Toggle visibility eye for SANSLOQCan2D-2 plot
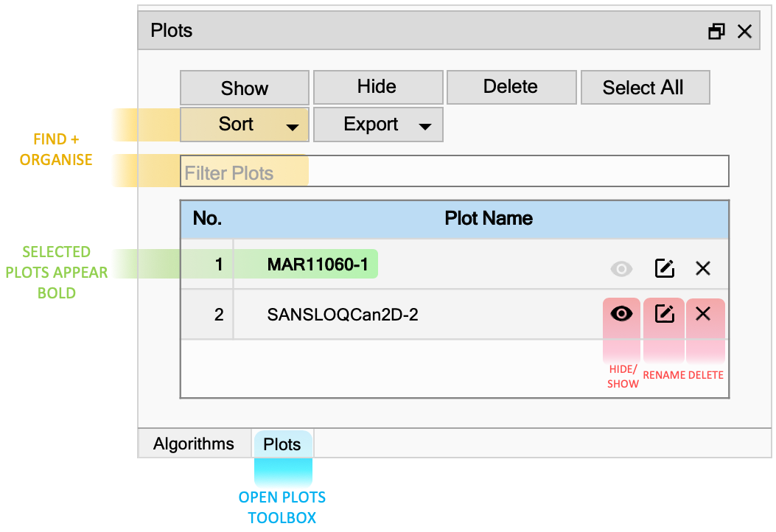 (621, 314)
